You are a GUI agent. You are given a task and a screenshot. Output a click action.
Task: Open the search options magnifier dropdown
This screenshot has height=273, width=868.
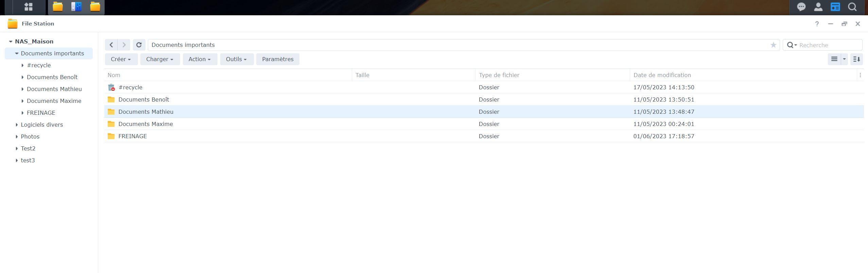coord(792,45)
